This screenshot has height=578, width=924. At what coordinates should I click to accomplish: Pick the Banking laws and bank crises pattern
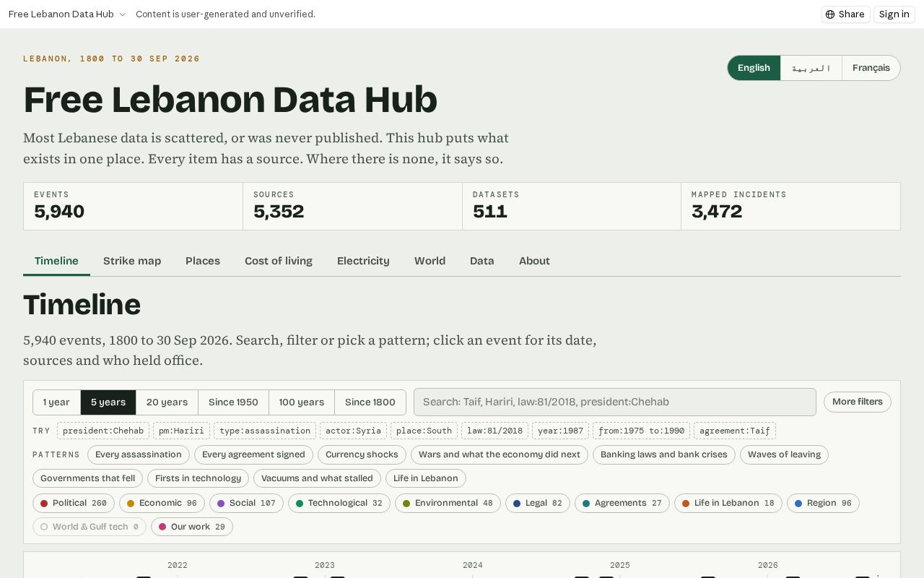coord(664,454)
